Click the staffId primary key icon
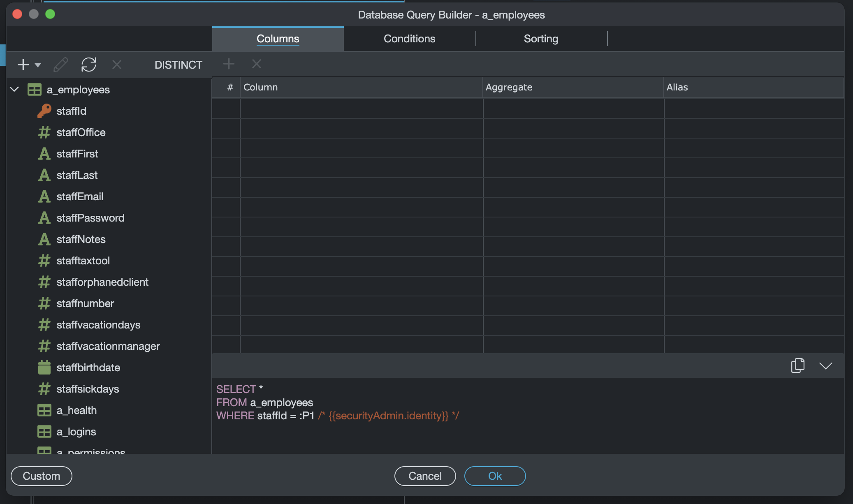This screenshot has width=853, height=504. coord(44,111)
